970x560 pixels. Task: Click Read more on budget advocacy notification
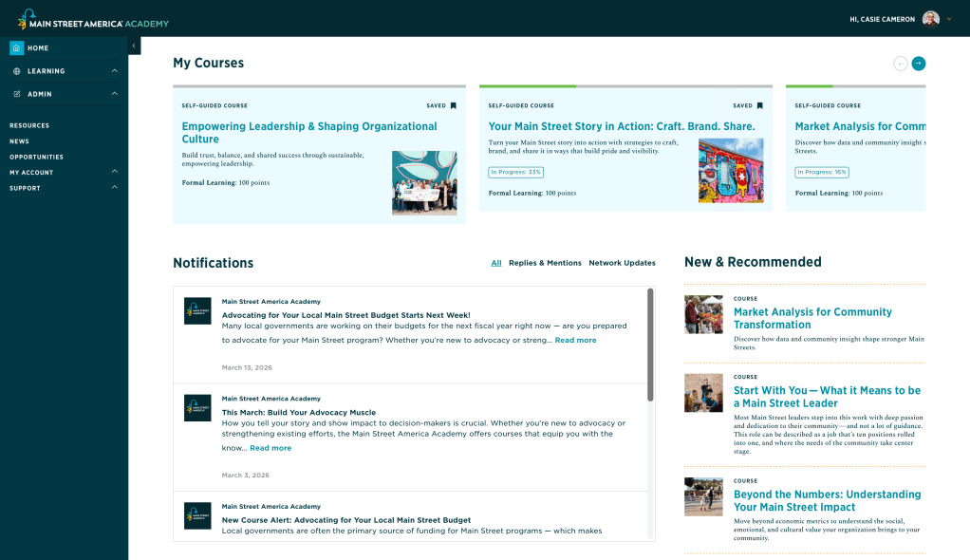(x=575, y=340)
